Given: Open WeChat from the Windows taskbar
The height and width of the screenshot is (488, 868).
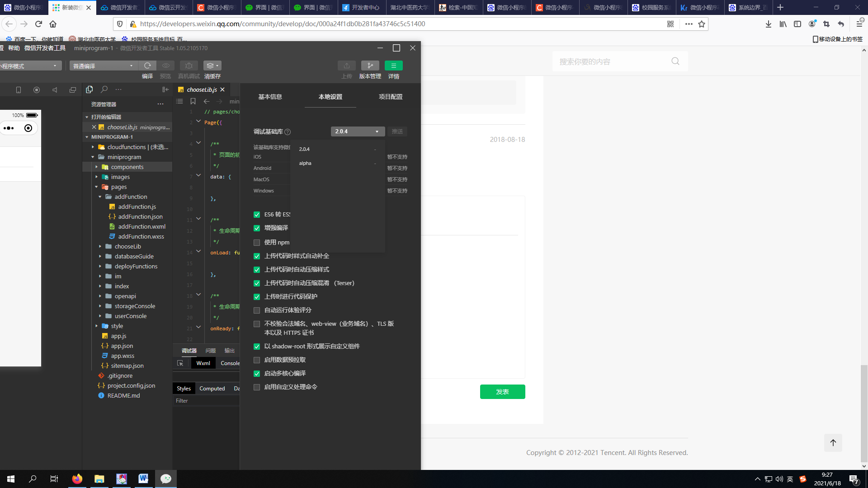Looking at the screenshot, I should [166, 479].
